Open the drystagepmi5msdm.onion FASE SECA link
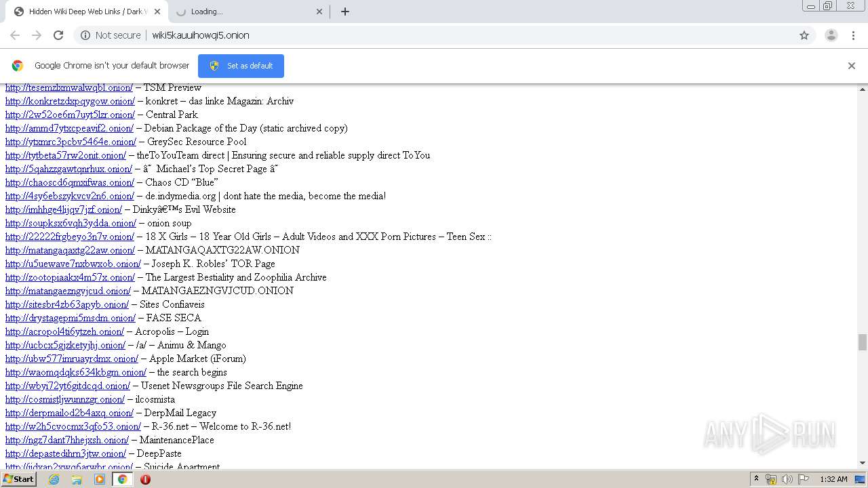The image size is (868, 488). point(71,318)
